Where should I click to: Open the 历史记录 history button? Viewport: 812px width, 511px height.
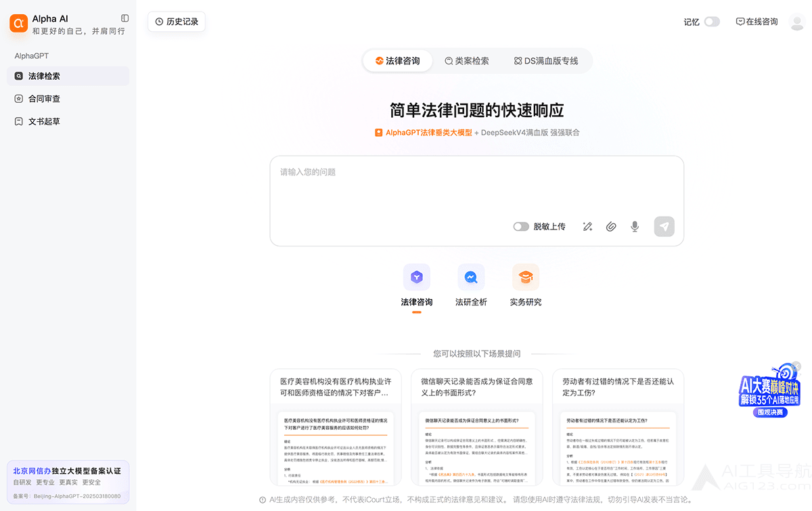pos(177,22)
